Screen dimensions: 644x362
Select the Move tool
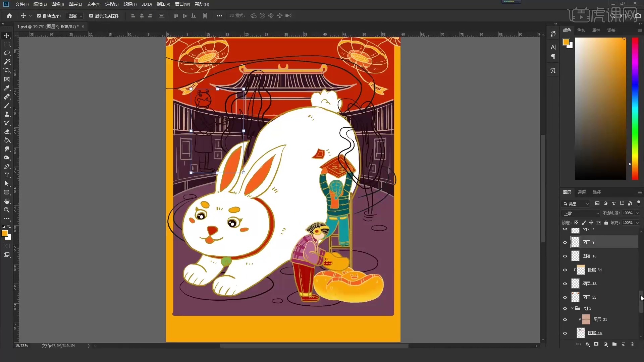pyautogui.click(x=7, y=36)
